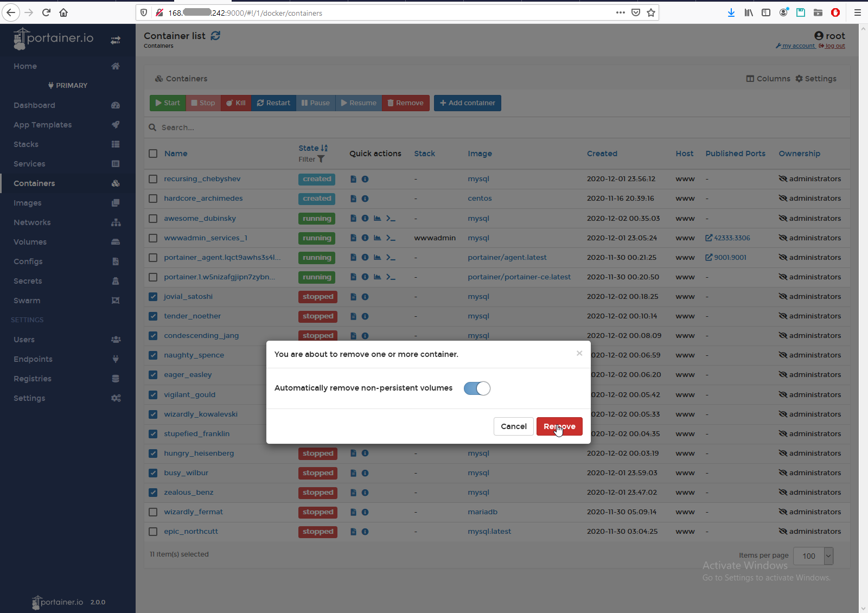Open console icon for awesome_dubinsky
The width and height of the screenshot is (868, 613).
[x=391, y=219]
